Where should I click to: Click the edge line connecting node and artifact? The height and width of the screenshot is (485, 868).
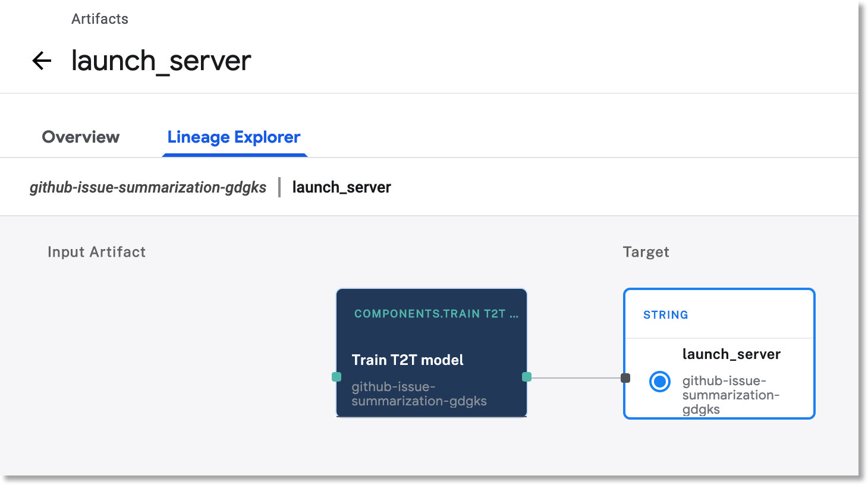(575, 377)
